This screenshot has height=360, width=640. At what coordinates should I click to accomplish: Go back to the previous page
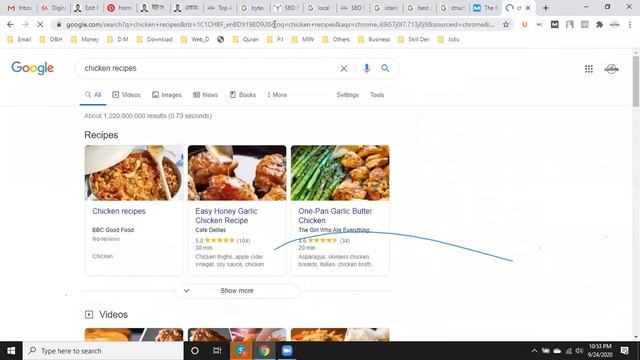tap(10, 24)
